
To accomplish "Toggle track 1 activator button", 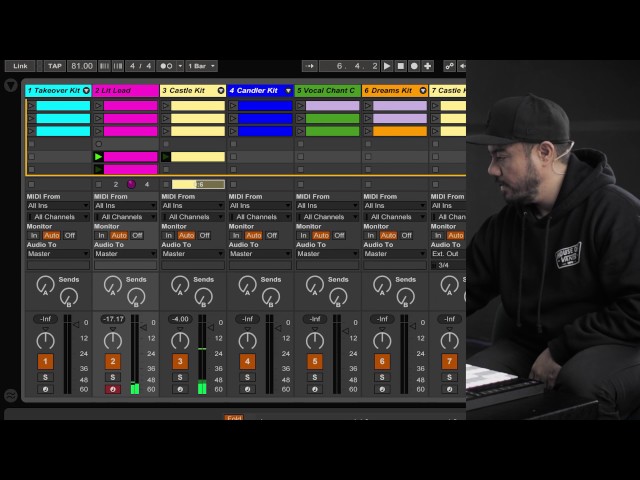I will [45, 361].
